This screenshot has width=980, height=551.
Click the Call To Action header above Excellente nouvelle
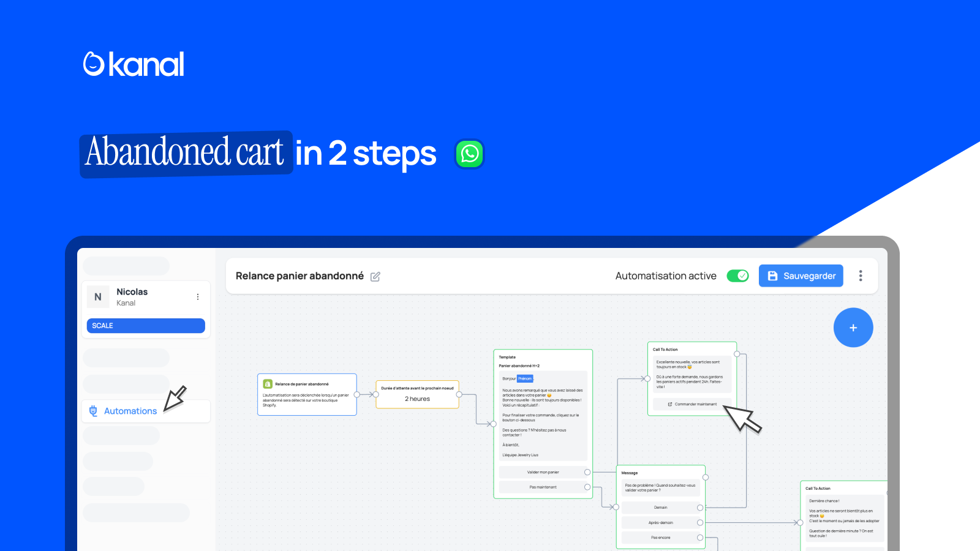coord(665,350)
